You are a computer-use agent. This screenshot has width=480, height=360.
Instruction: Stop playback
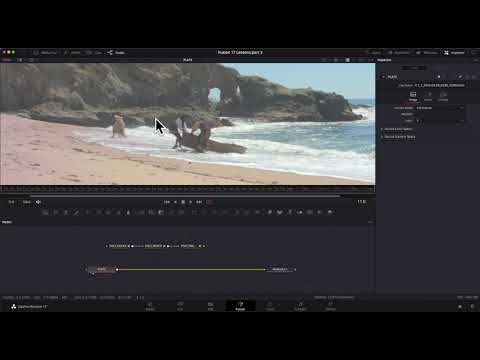click(183, 202)
